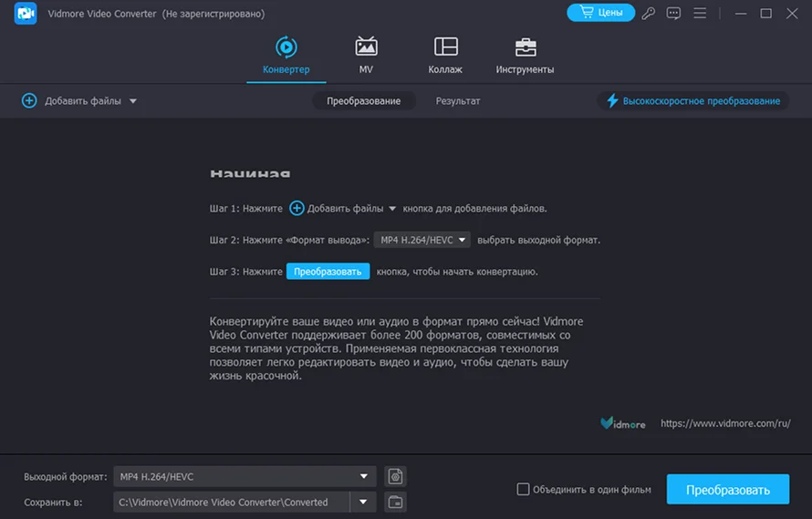Open the output folder icon
Image resolution: width=812 pixels, height=519 pixels.
pos(396,502)
